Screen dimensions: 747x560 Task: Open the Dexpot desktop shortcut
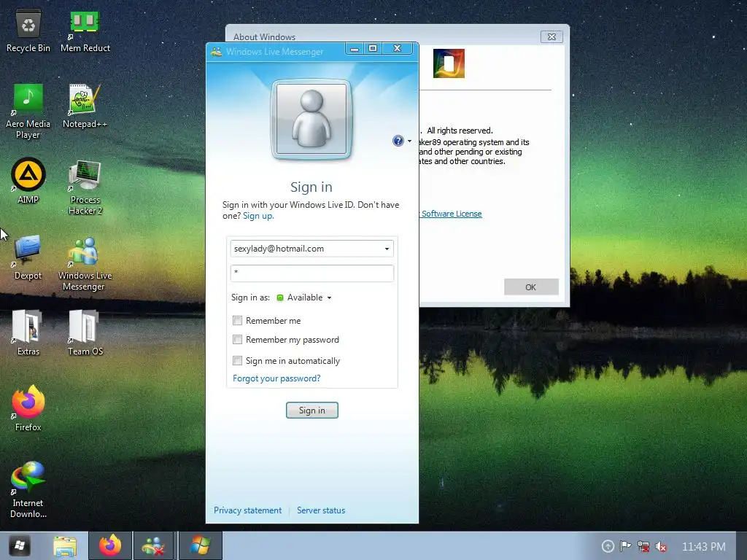(x=28, y=257)
